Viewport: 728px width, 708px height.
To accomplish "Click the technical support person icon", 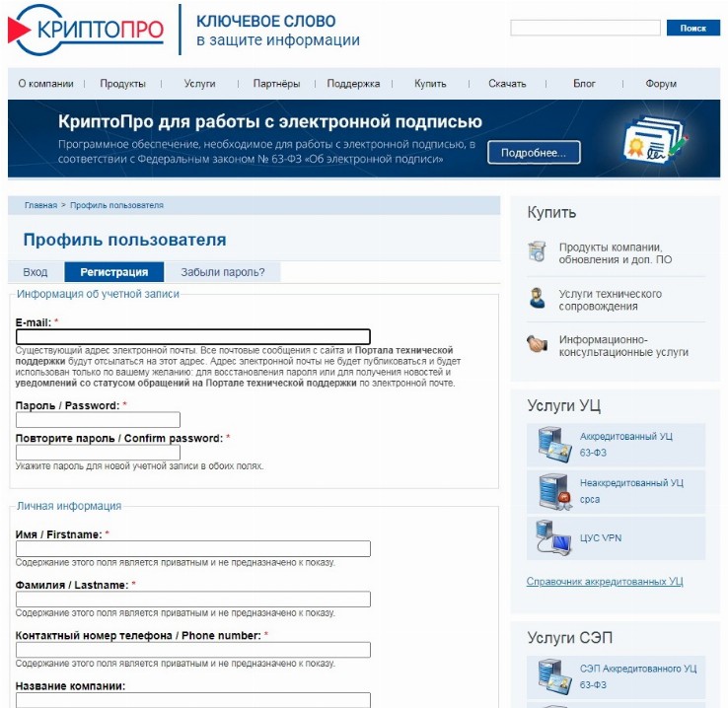I will point(537,299).
